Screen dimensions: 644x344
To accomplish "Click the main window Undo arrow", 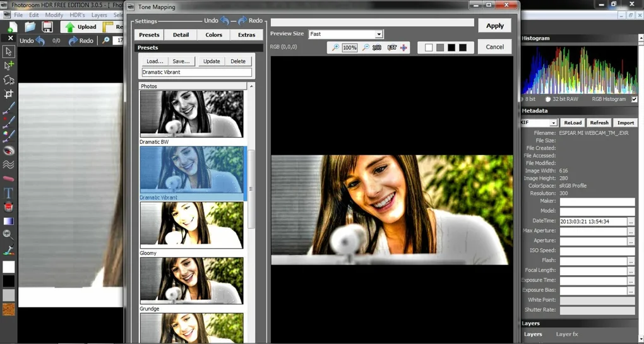I will (x=40, y=40).
